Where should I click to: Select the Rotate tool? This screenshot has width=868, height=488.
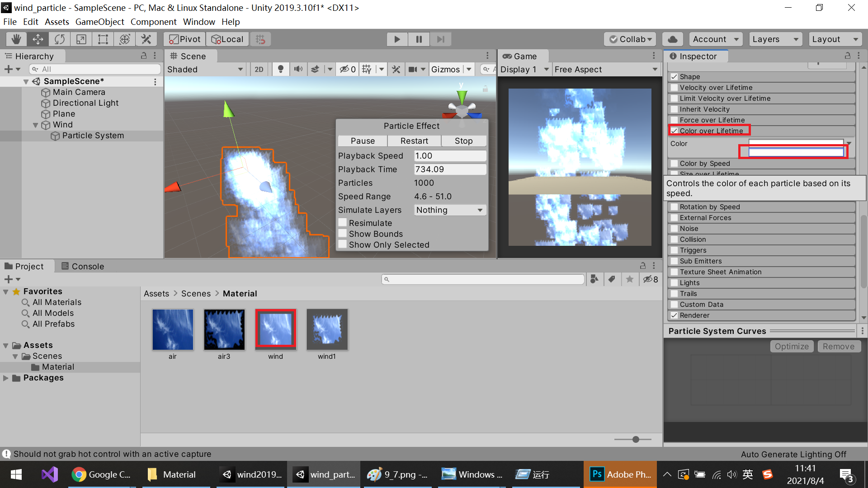(x=60, y=39)
